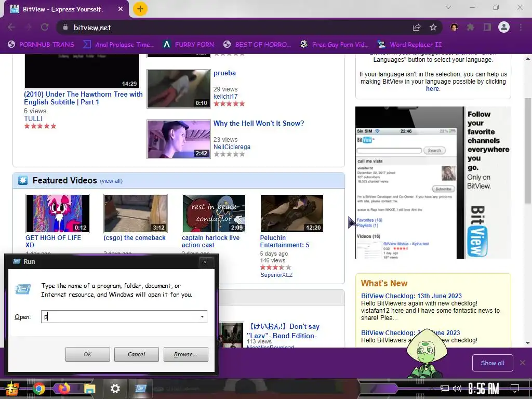
Task: Open keiichi17 channel link
Action: [225, 96]
